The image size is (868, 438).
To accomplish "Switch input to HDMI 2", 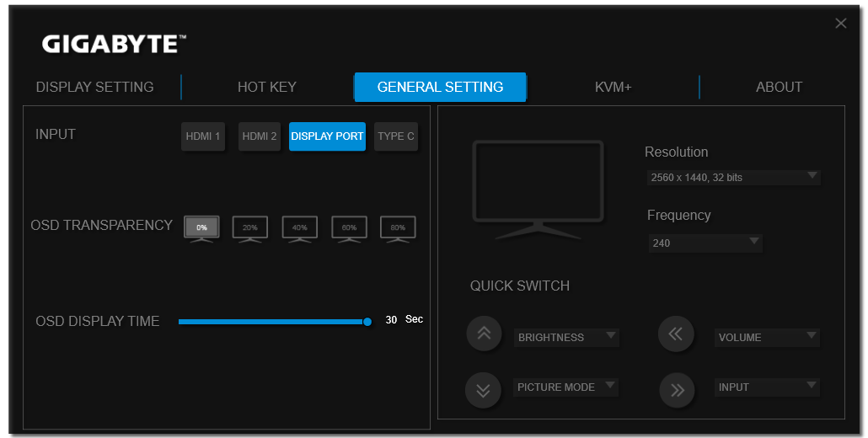I will (x=259, y=136).
